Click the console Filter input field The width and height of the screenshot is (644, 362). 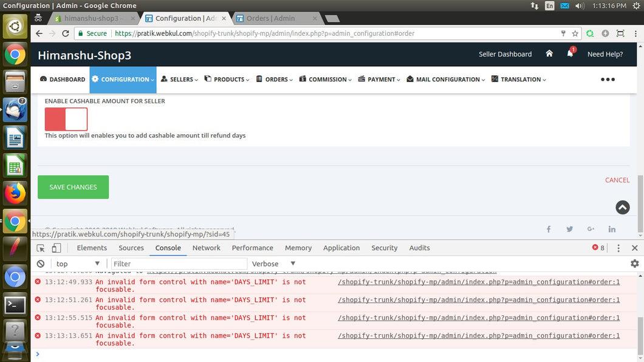coord(179,264)
